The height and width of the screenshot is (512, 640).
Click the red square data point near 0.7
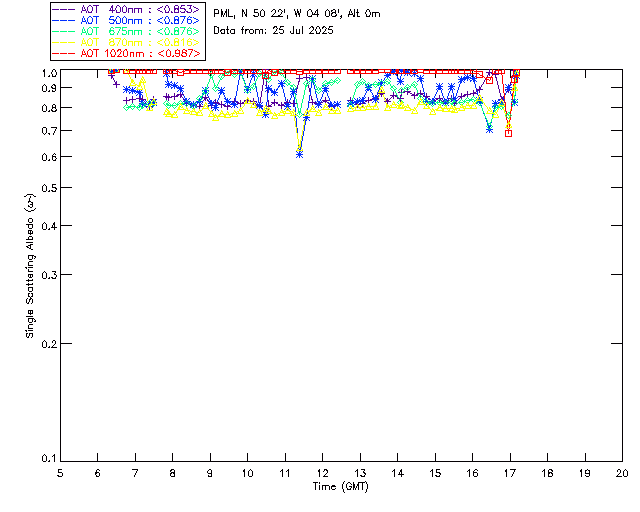508,134
